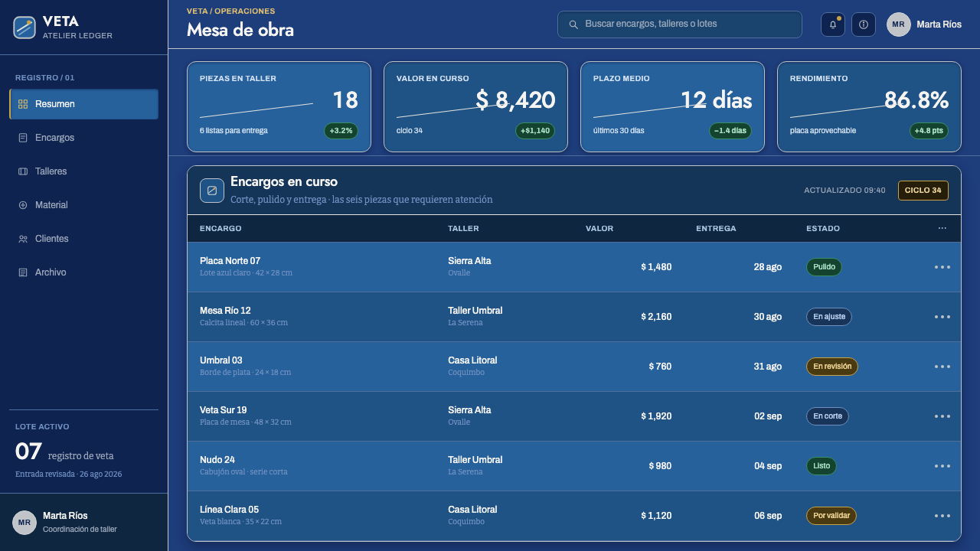The height and width of the screenshot is (551, 980).
Task: Click the $ 1,920 value cell
Action: coord(656,416)
